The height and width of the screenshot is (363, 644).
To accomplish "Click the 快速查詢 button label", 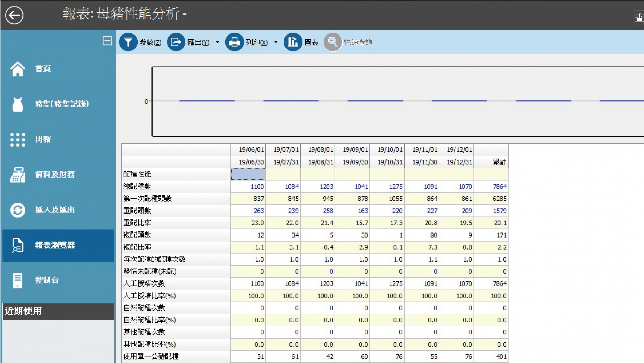I will pos(358,42).
